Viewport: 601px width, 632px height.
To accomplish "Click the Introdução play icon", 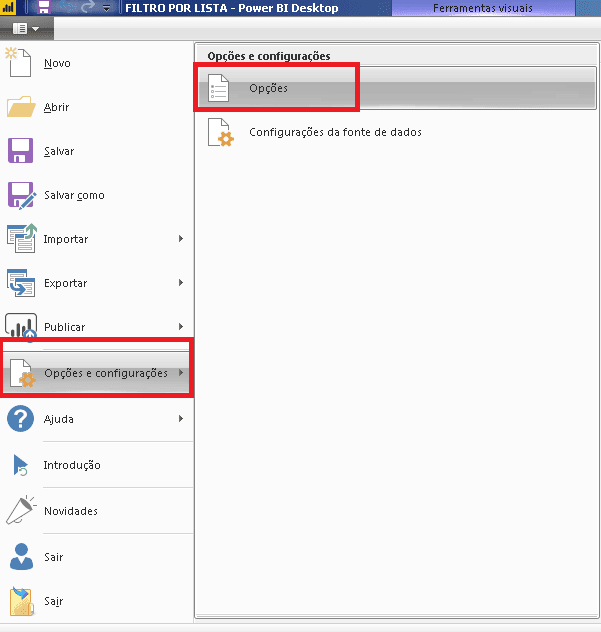I will [20, 465].
